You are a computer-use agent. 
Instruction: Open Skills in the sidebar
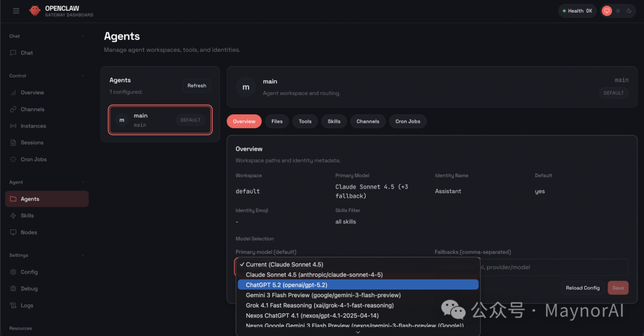[x=47, y=216]
